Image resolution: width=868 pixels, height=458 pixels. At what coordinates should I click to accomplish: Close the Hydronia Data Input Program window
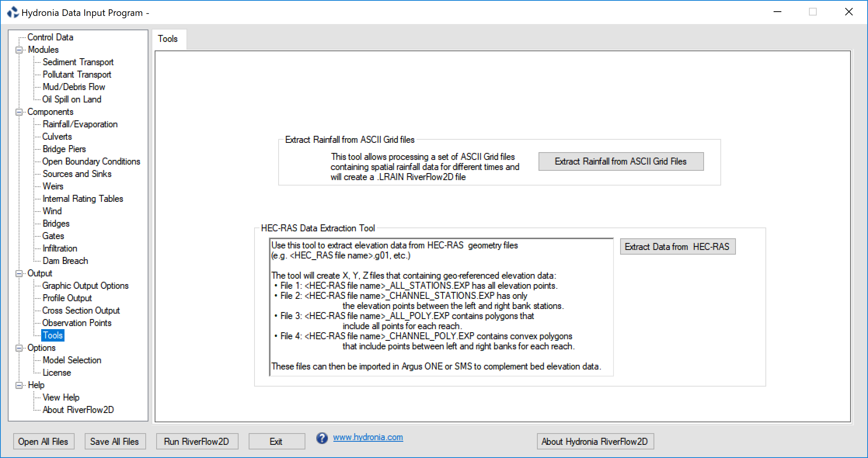[x=849, y=12]
